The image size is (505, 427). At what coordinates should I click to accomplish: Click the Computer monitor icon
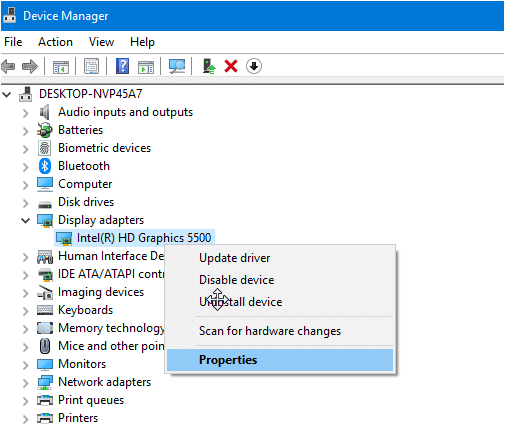pyautogui.click(x=45, y=184)
